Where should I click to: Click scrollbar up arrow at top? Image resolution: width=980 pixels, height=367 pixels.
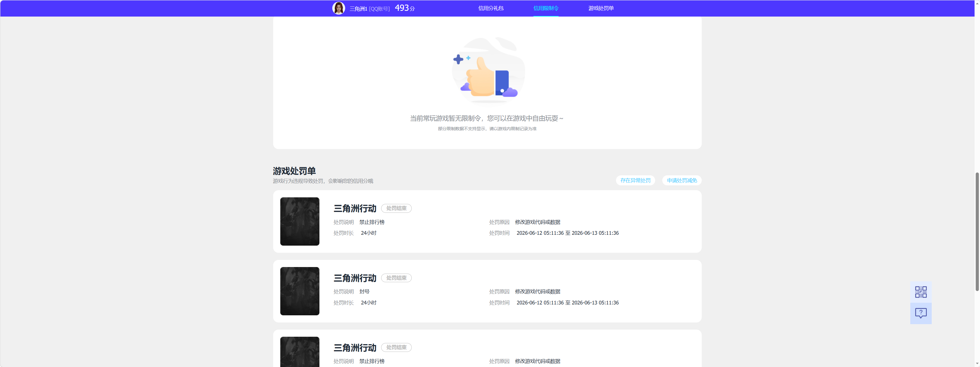tap(977, 3)
